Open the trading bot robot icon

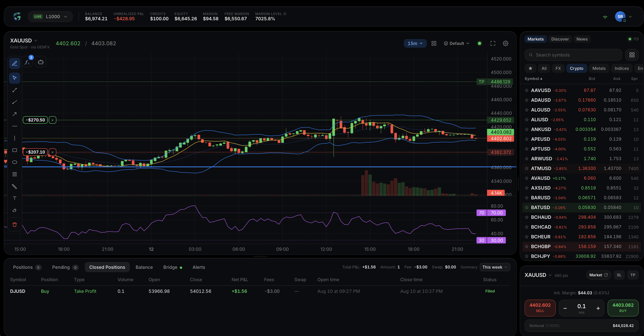(x=41, y=62)
